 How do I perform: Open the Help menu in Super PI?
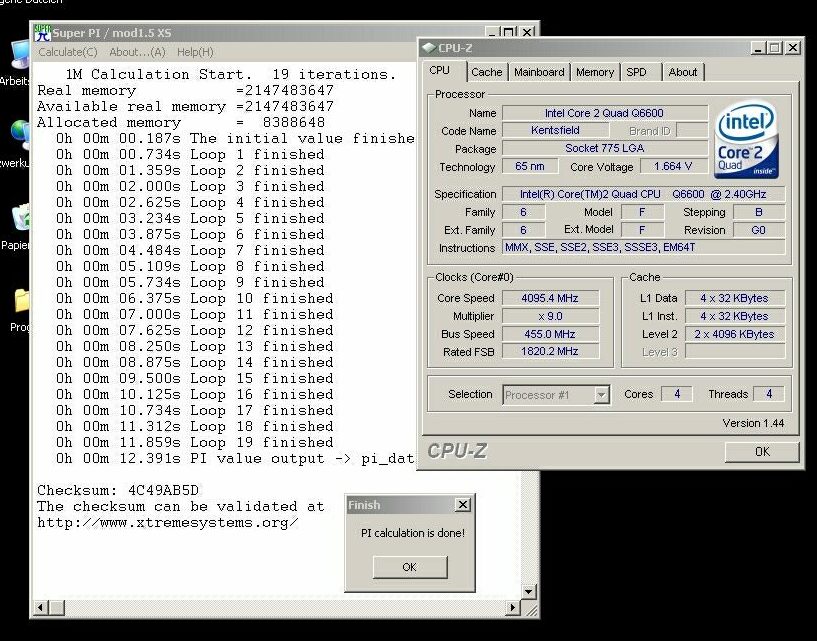[195, 52]
